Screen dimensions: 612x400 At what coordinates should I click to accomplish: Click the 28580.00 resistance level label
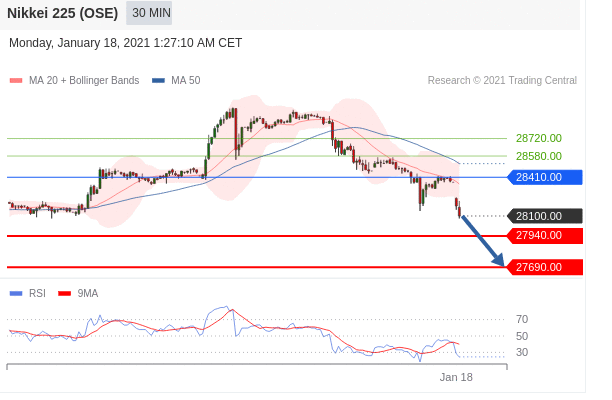pyautogui.click(x=539, y=156)
